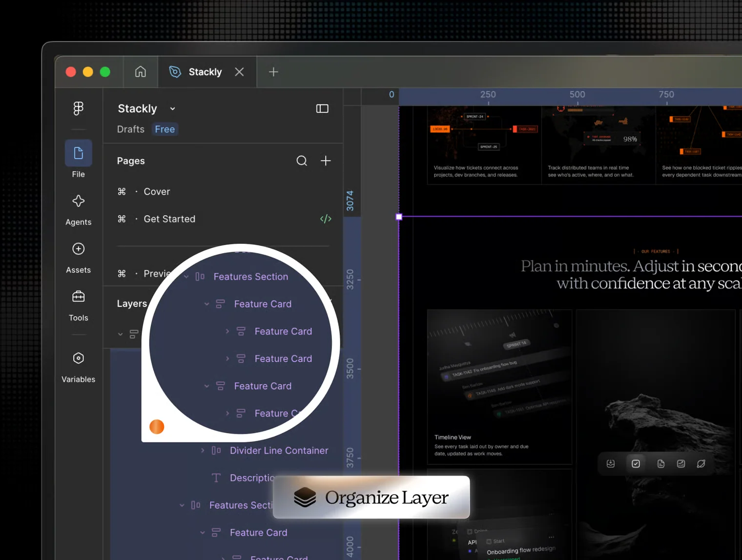Click the inbox download icon on canvas
742x560 pixels.
pos(611,464)
